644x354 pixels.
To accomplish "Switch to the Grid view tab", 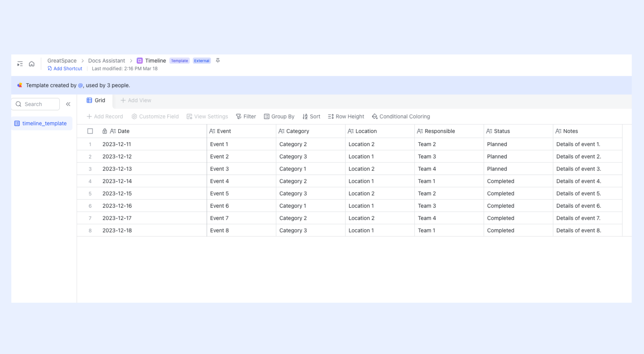I will click(x=96, y=100).
